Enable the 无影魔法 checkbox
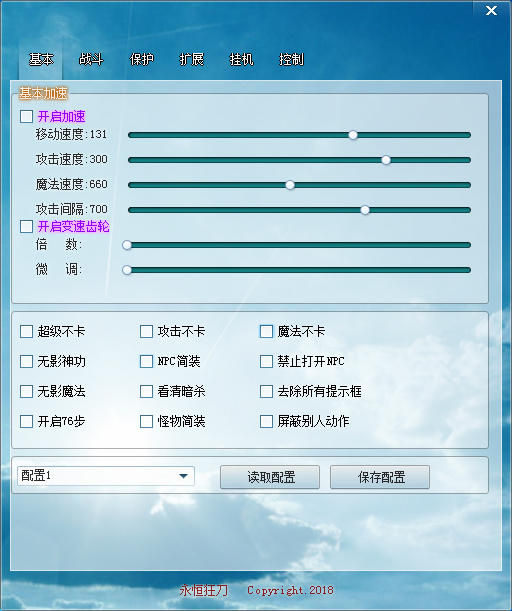512x611 pixels. pyautogui.click(x=26, y=392)
